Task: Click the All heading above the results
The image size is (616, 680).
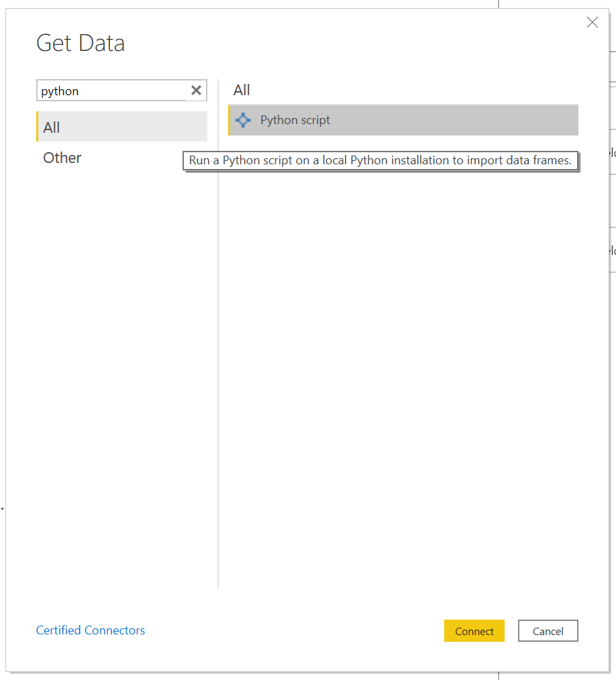Action: point(242,90)
